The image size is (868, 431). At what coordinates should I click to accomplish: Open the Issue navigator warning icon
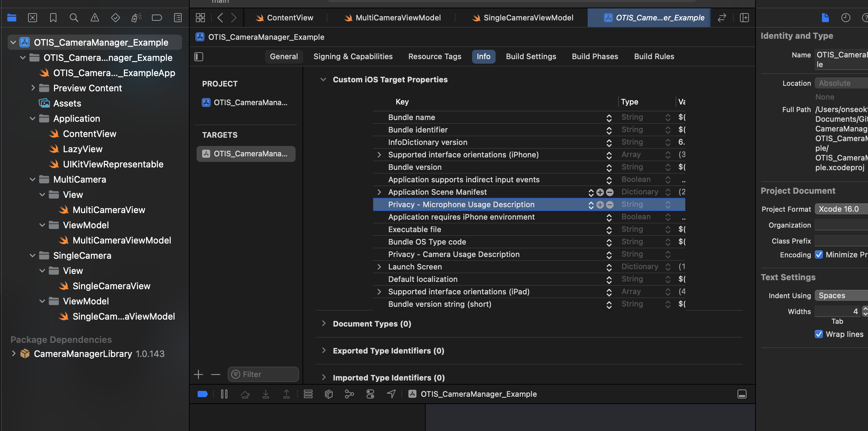point(94,18)
